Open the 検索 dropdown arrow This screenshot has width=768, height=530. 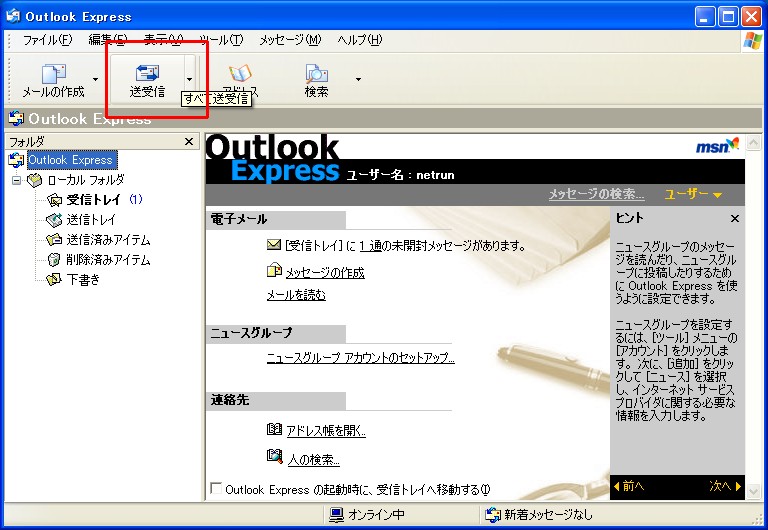tap(359, 79)
